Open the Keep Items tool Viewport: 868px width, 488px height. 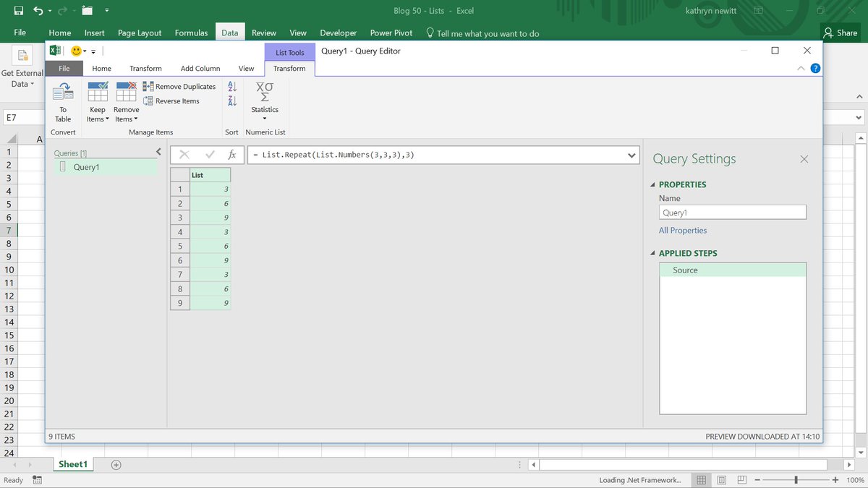(98, 100)
